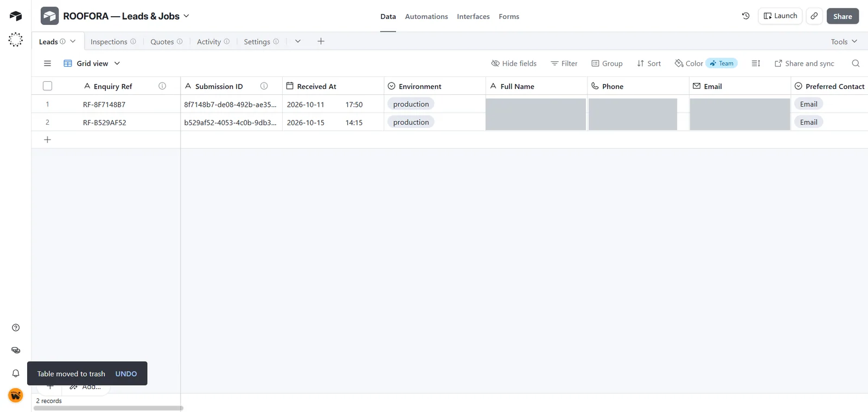868x412 pixels.
Task: Open the Interfaces tab
Action: [x=473, y=16]
